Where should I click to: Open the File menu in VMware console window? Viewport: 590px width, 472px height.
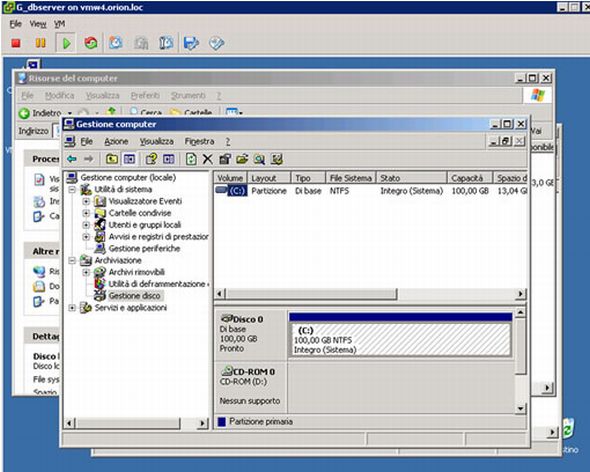click(15, 24)
